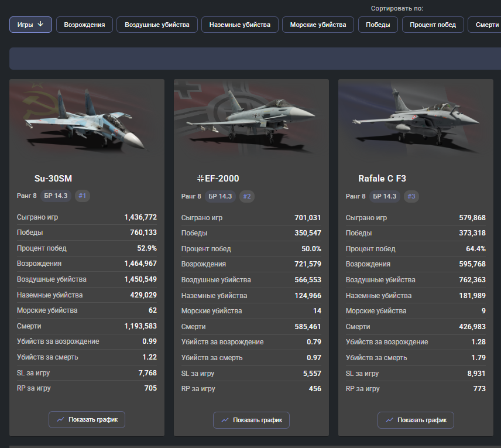Sort by Воздушные убийства
Viewport: 501px width, 448px height.
tap(157, 25)
